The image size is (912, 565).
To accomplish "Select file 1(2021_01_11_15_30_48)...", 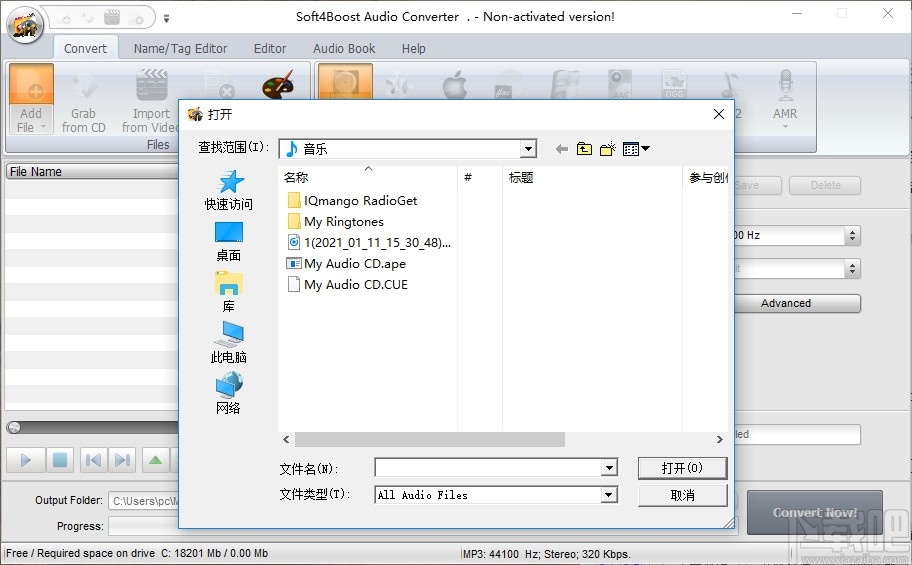I will 369,243.
